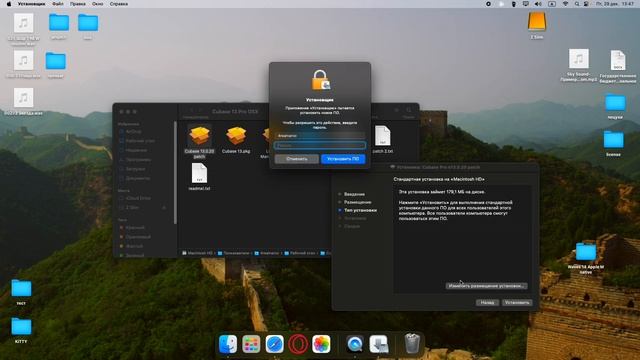Open Trash from the dock

coord(412,344)
